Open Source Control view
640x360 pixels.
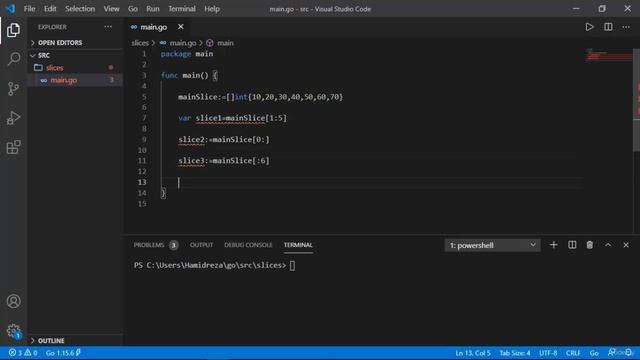coord(13,89)
